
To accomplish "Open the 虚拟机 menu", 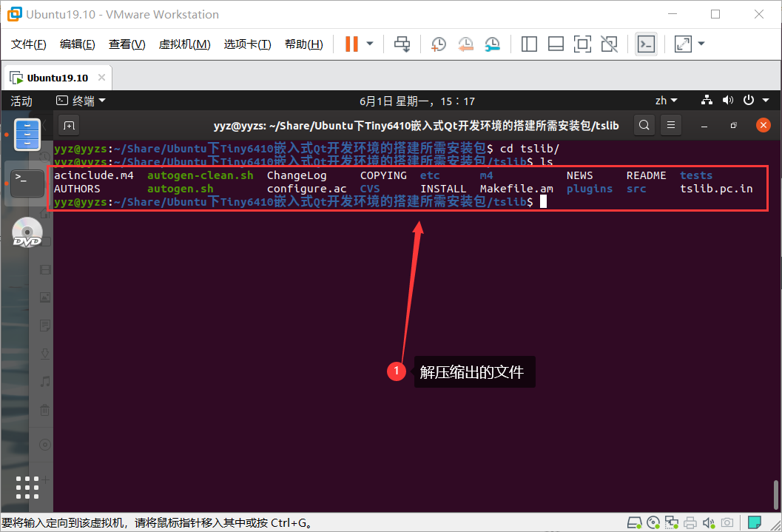I will (184, 44).
